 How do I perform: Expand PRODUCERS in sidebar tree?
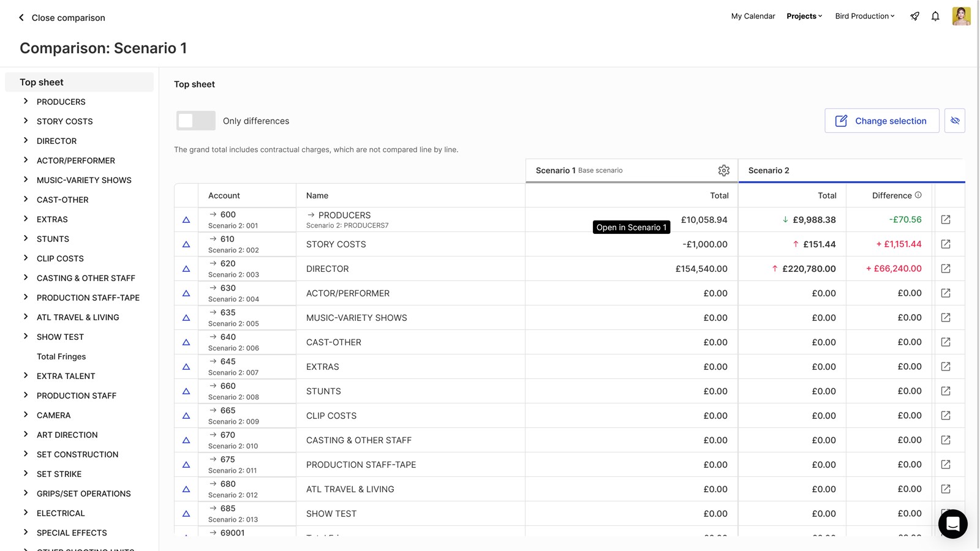coord(26,101)
